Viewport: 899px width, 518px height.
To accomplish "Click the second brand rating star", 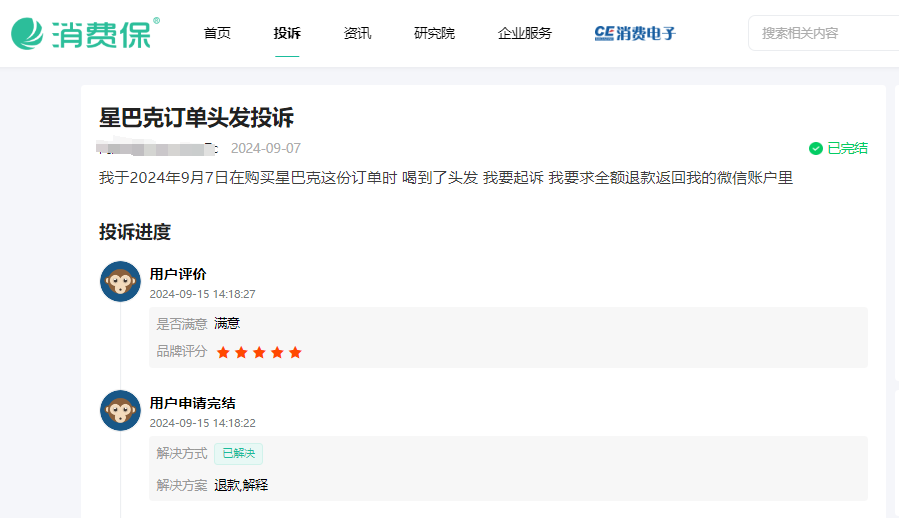I will [x=241, y=352].
